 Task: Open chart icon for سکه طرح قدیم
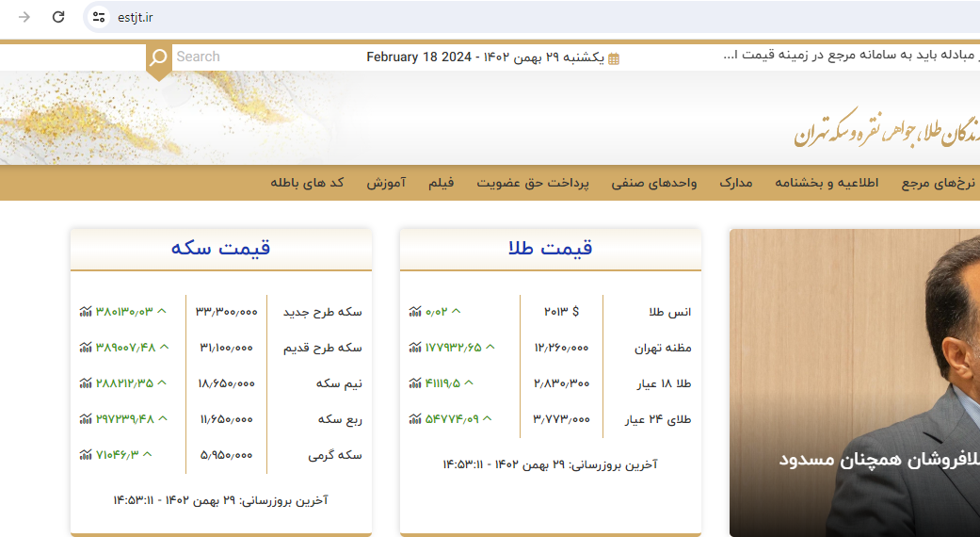point(86,348)
